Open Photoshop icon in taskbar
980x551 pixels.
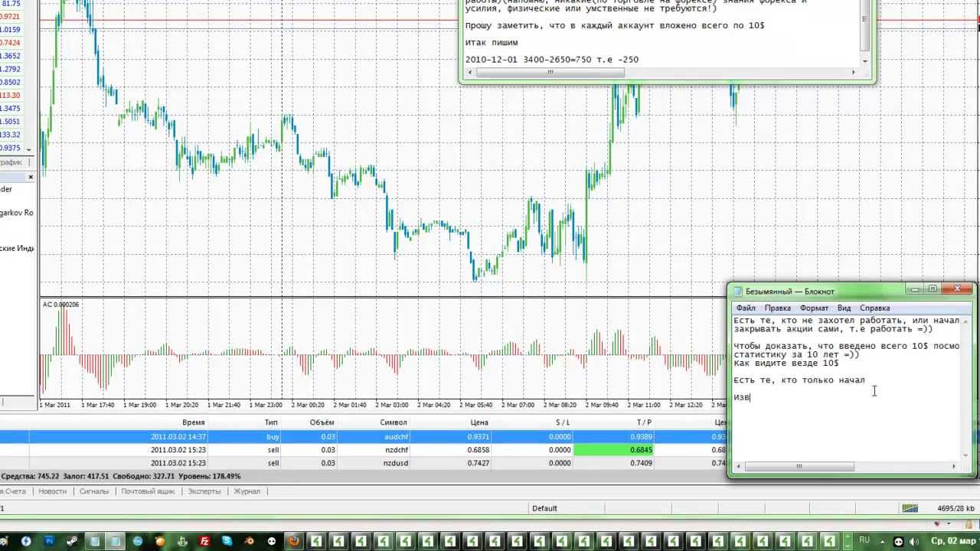tap(49, 541)
